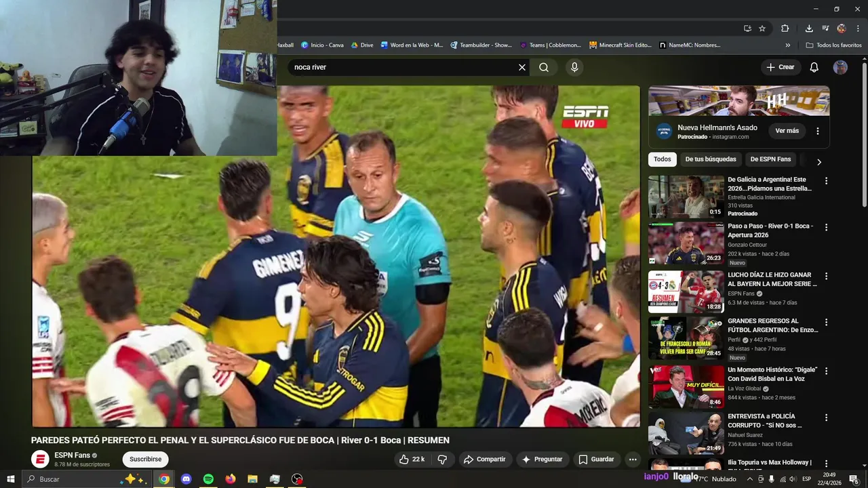Viewport: 868px width, 488px height.
Task: Open the video's more actions ellipsis
Action: click(x=633, y=459)
